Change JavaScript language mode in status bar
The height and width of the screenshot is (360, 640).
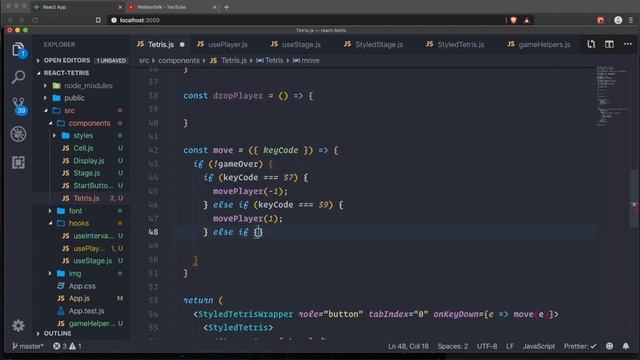(x=539, y=346)
